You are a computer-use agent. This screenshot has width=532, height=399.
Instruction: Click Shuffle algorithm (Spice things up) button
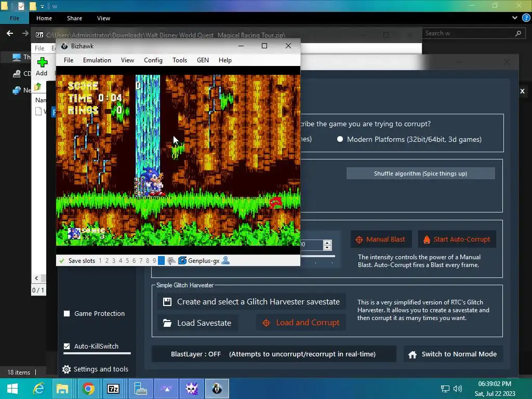click(420, 174)
